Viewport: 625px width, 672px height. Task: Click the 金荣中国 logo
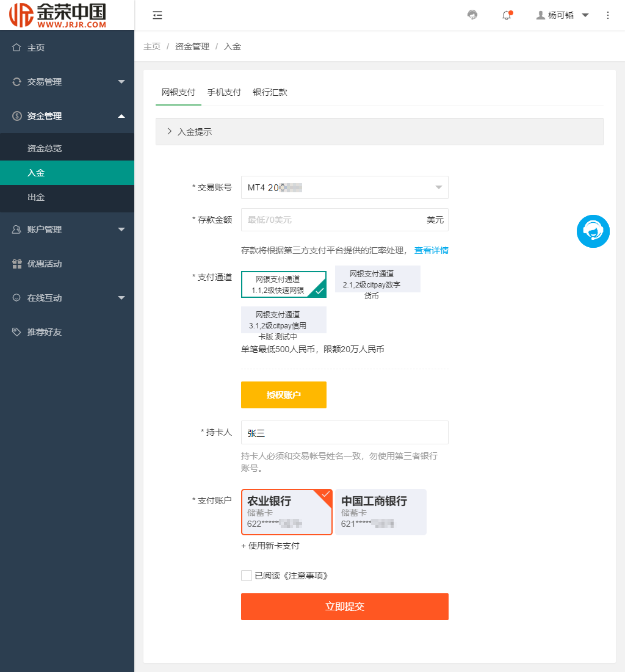pos(58,15)
